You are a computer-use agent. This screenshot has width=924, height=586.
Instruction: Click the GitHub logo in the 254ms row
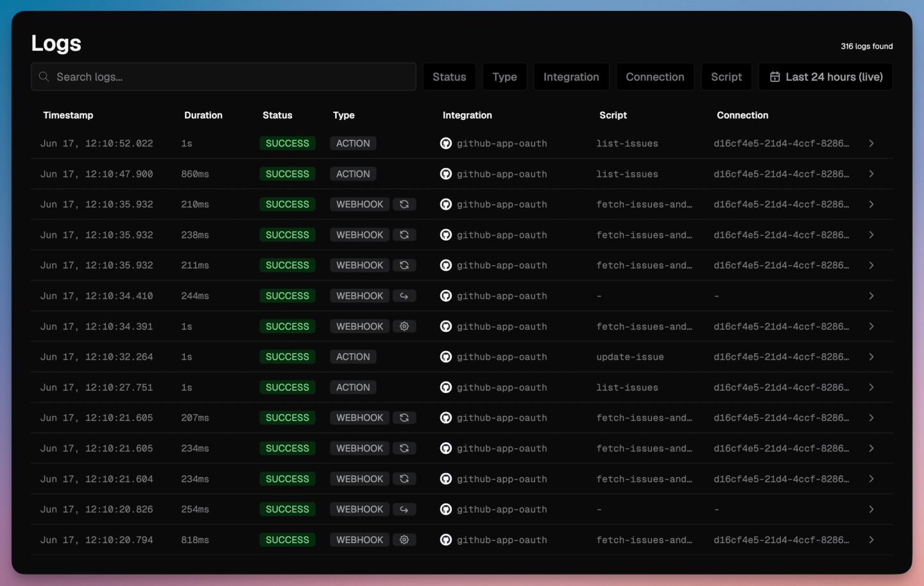tap(446, 509)
